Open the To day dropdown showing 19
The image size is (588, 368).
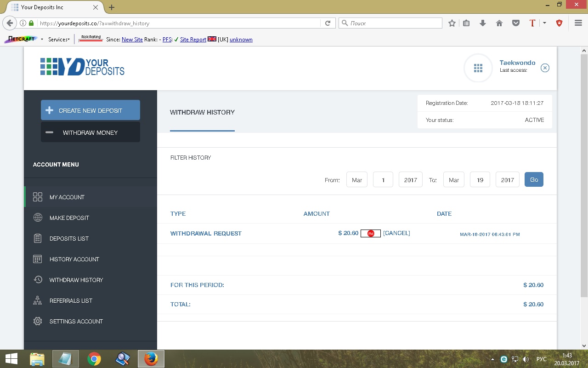click(x=480, y=180)
